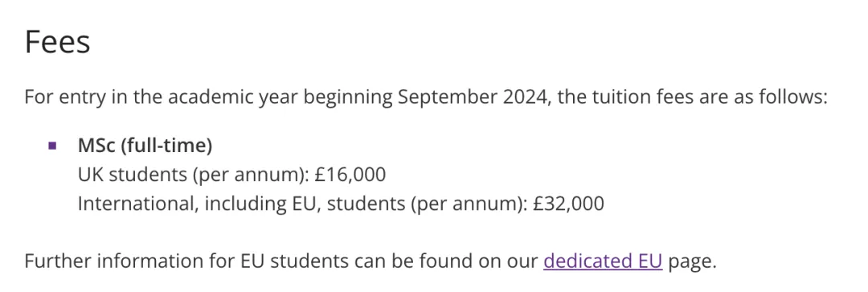Screen dimensions: 868x292
Task: Select the bold MSc (full-time) label
Action: tap(145, 146)
